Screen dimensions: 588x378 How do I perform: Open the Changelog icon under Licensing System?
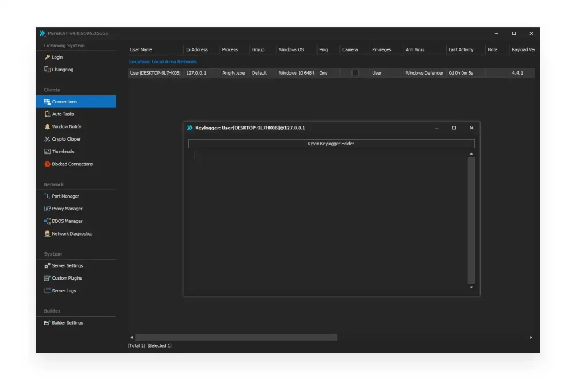[x=47, y=70]
